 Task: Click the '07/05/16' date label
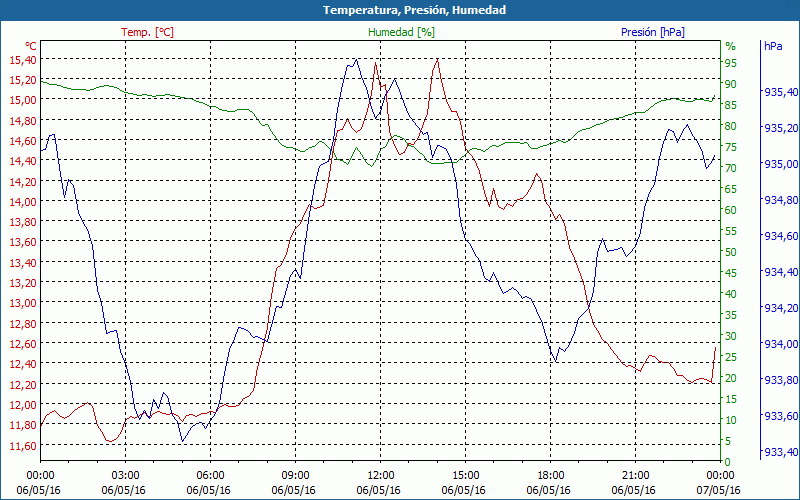(718, 491)
